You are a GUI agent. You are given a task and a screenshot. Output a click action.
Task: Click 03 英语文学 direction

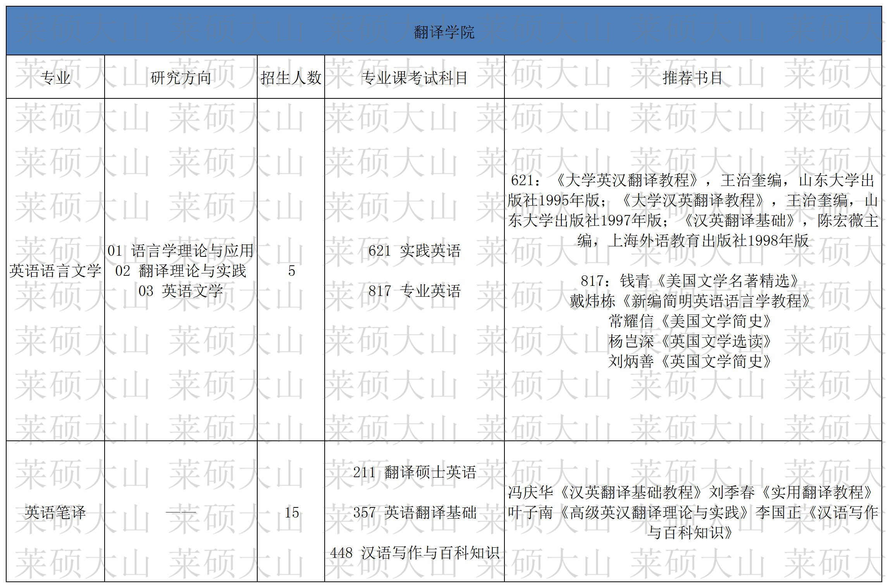pyautogui.click(x=181, y=291)
